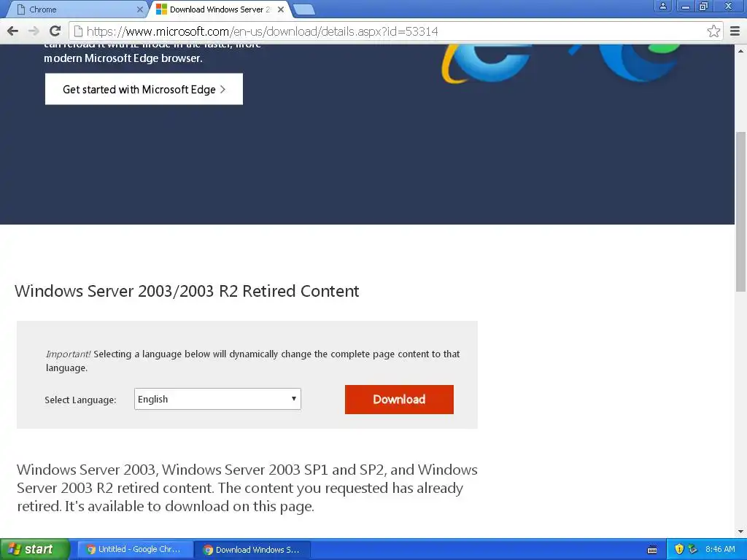Click the Internet Explorer logo image
747x560 pixels.
[486, 64]
